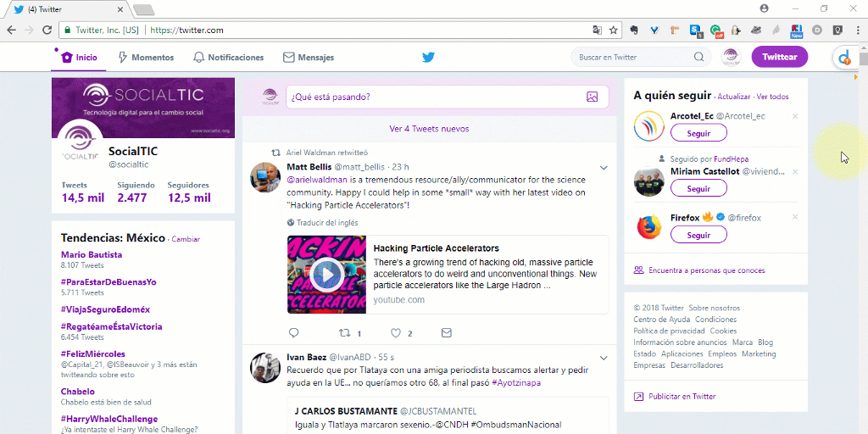The height and width of the screenshot is (434, 868).
Task: Open Política de privacidad footer link
Action: tap(670, 331)
